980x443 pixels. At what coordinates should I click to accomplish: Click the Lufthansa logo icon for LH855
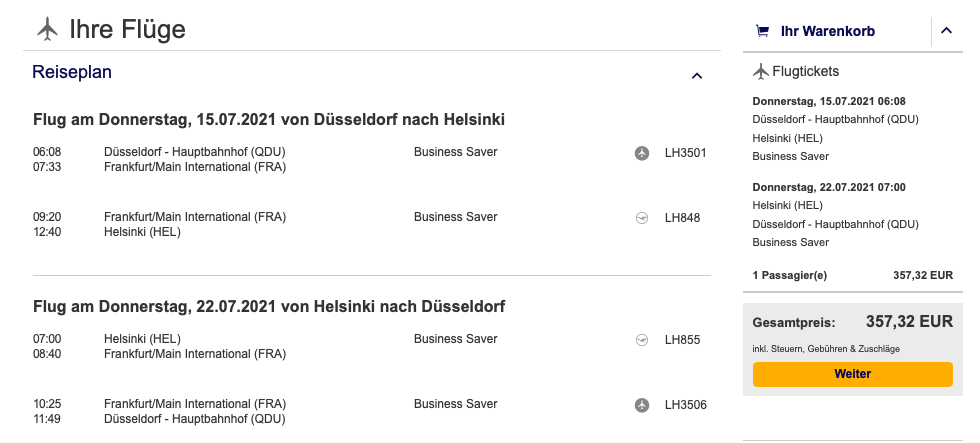coord(642,340)
